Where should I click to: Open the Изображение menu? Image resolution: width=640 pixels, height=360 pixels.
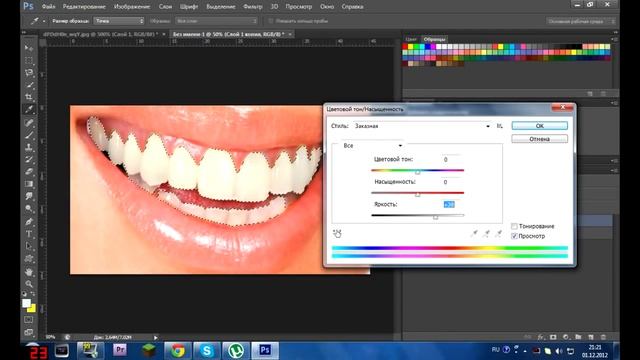[x=132, y=7]
